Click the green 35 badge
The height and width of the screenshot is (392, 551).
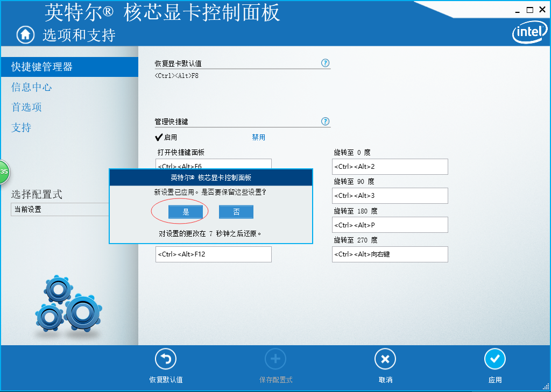coord(4,172)
